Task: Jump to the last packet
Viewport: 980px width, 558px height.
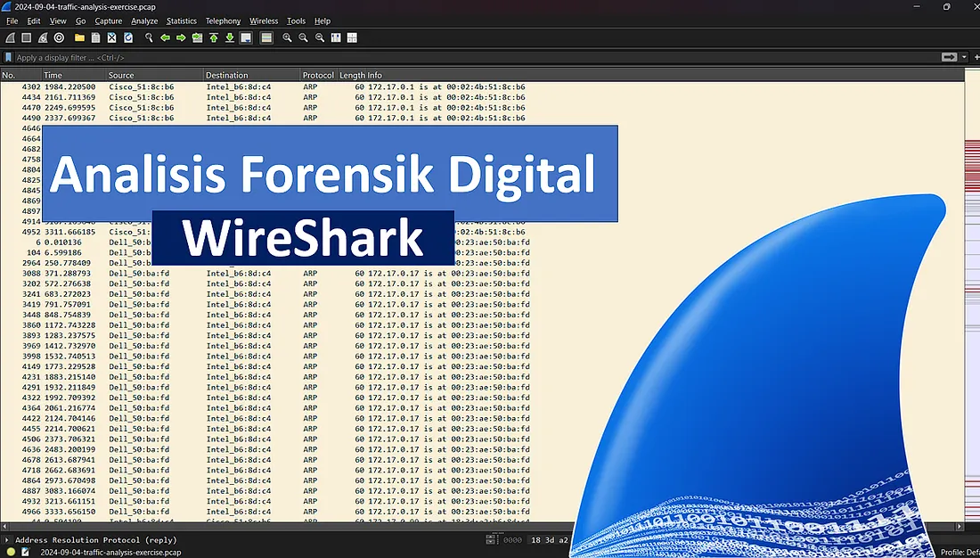Action: tap(230, 37)
